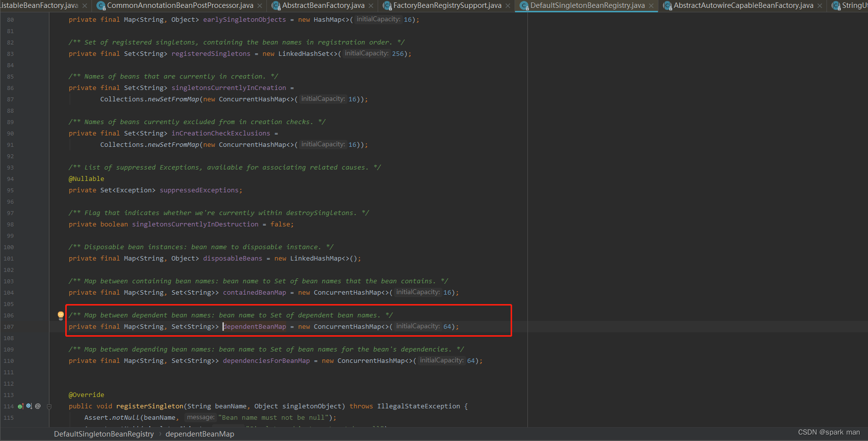Open the AbstractAutowireCapableBeanFactory.java tab

(x=743, y=5)
